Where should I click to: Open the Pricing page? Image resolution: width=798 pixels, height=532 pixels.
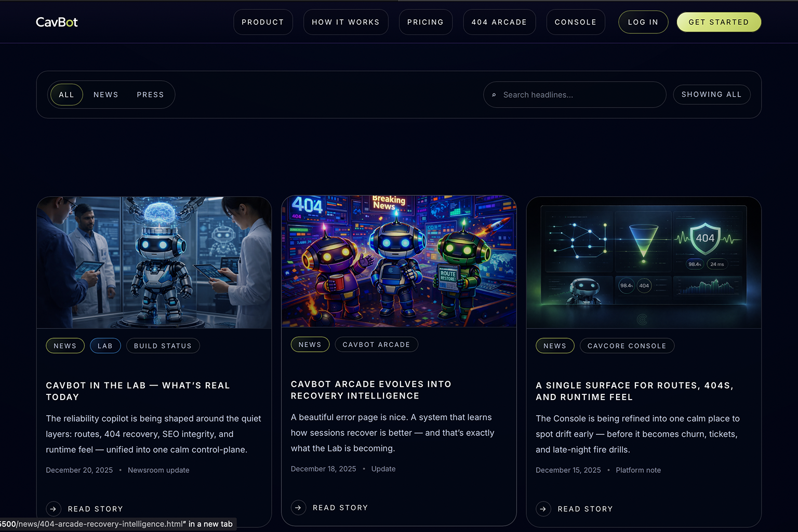[425, 22]
